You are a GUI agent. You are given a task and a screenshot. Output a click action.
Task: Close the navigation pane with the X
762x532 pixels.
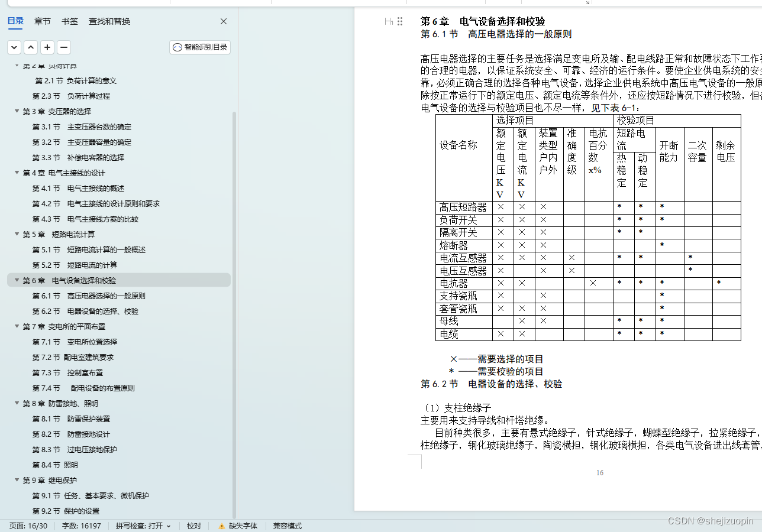224,21
